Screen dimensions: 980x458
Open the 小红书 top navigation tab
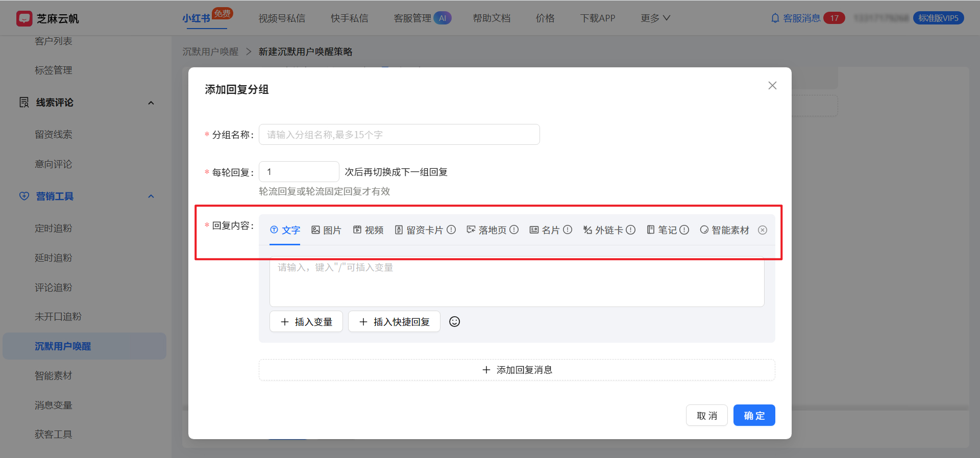(x=197, y=18)
